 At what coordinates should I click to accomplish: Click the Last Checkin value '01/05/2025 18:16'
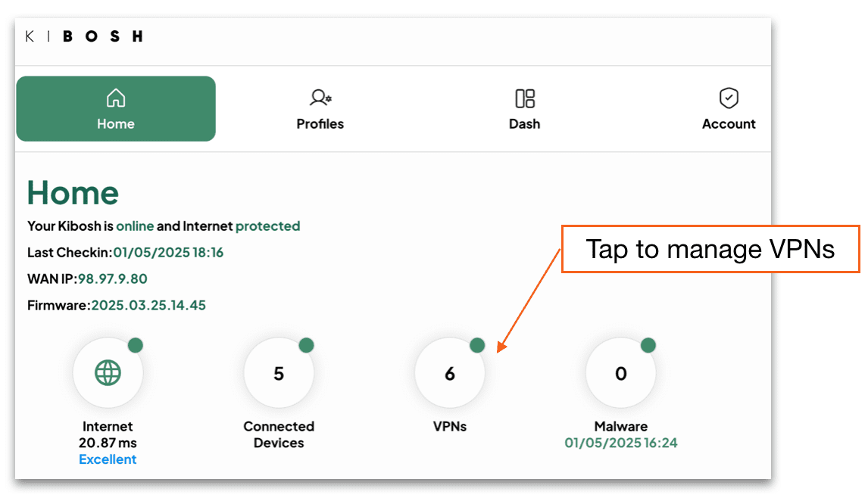tap(168, 252)
